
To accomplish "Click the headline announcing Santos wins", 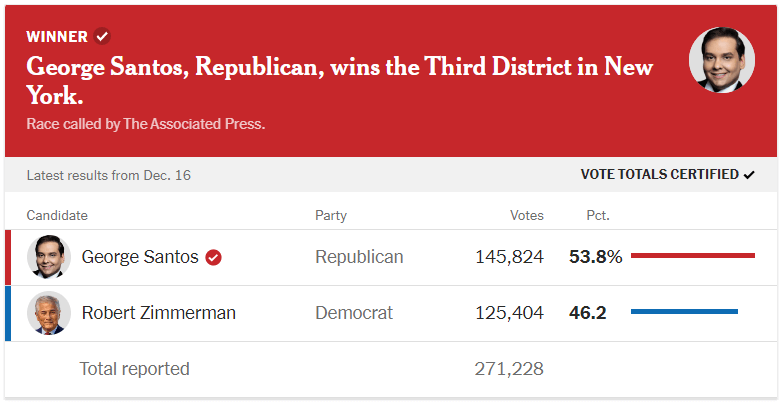I will tap(340, 81).
